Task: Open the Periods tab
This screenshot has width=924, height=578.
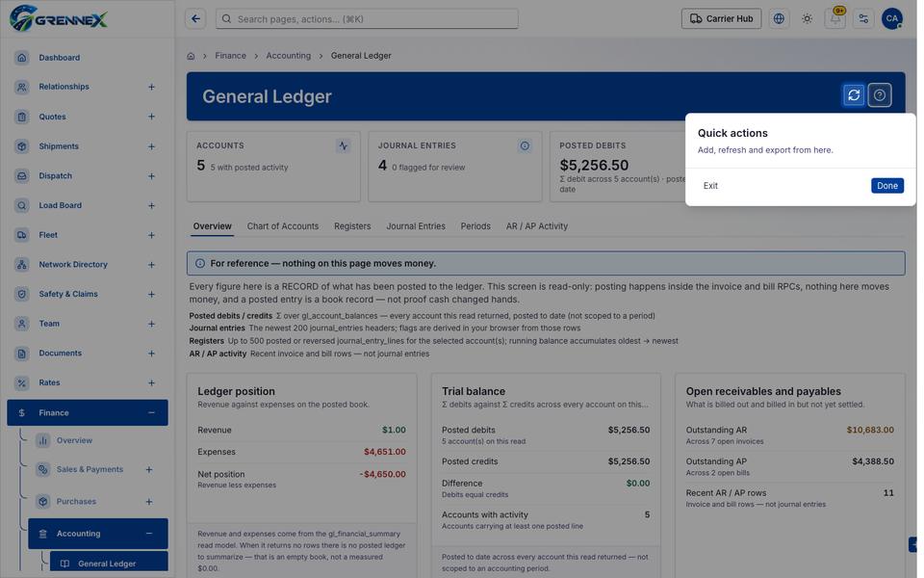Action: pos(475,225)
